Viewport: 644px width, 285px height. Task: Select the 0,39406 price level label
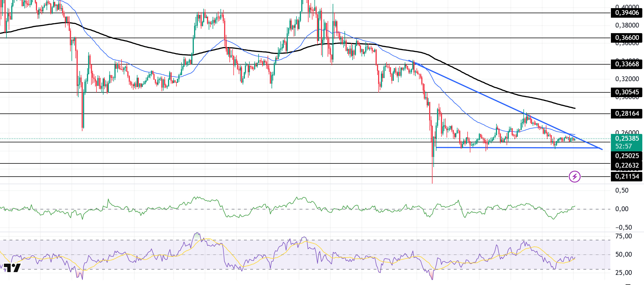tap(627, 13)
